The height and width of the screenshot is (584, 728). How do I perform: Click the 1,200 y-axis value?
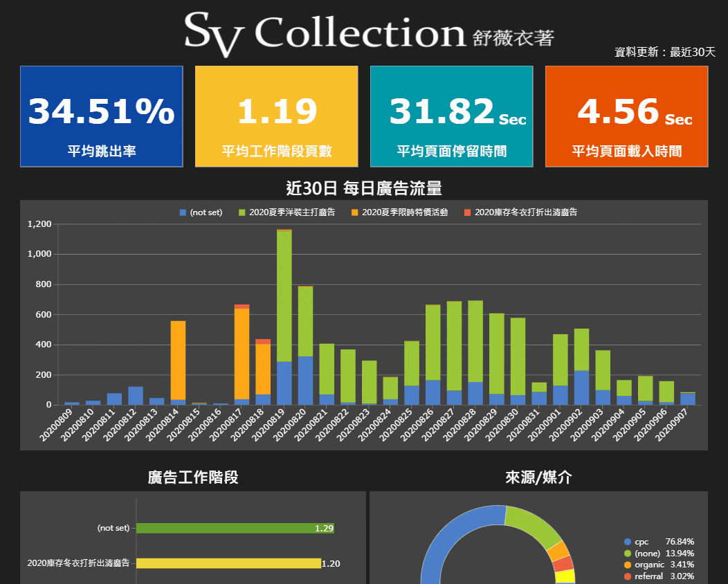(39, 224)
